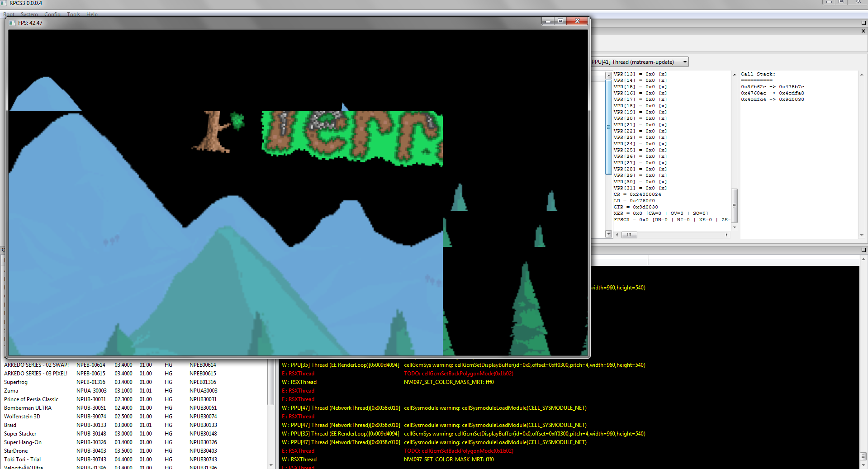Float the log panel using its pin icon
The image size is (868, 469).
point(863,250)
